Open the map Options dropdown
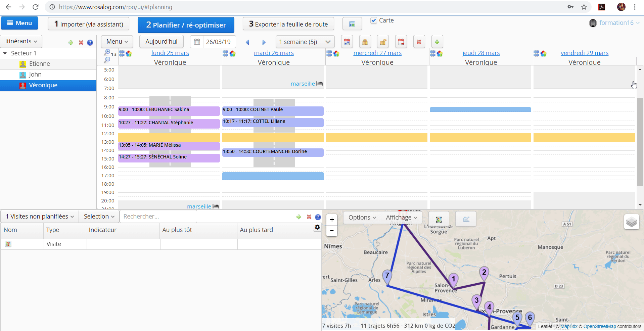The image size is (644, 331). (x=362, y=218)
